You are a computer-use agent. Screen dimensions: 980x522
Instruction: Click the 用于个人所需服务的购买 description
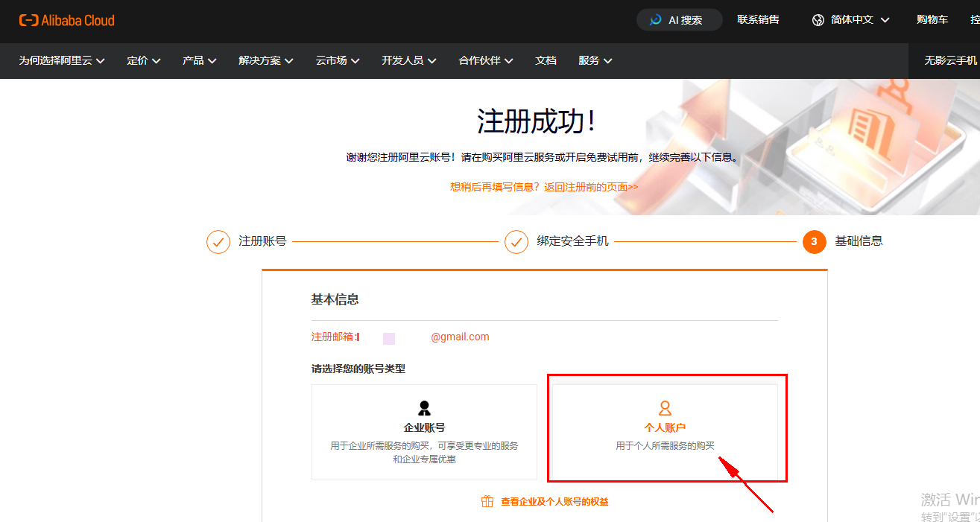coord(665,445)
